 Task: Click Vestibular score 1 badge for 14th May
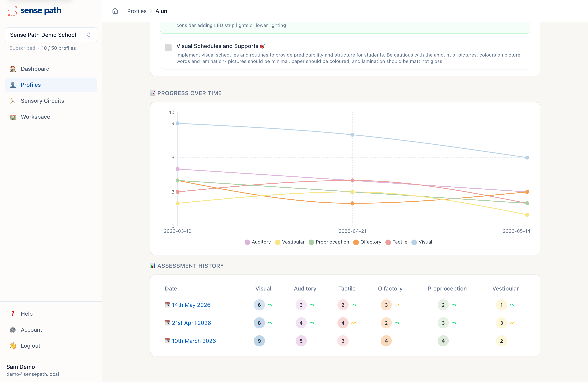[502, 305]
